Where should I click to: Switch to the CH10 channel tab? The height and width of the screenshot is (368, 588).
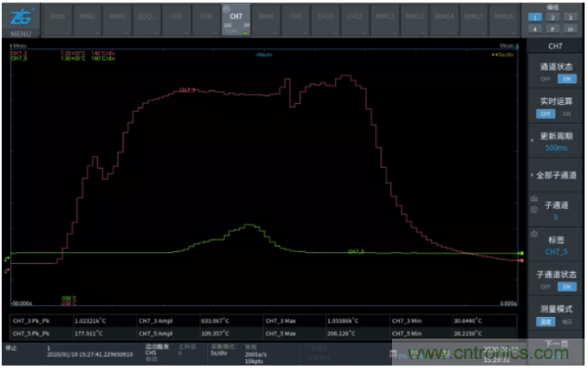[325, 20]
